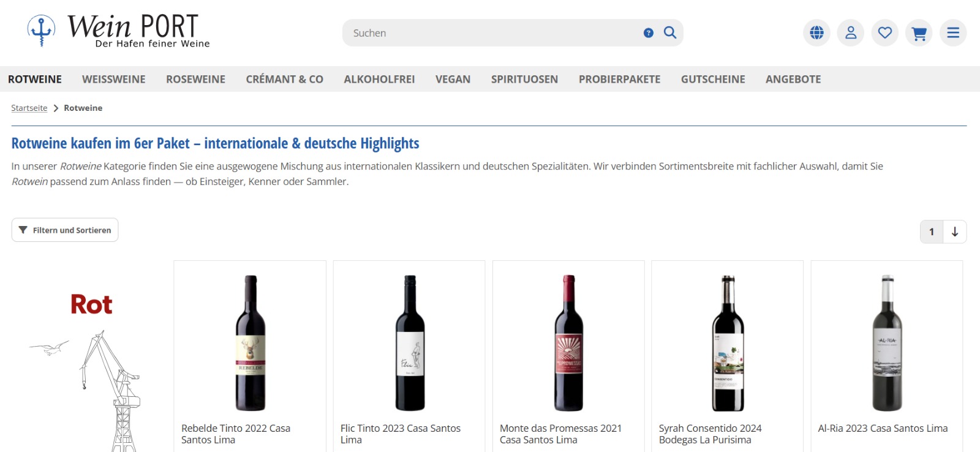Click the search help question mark icon
The width and height of the screenshot is (980, 452).
pos(649,33)
